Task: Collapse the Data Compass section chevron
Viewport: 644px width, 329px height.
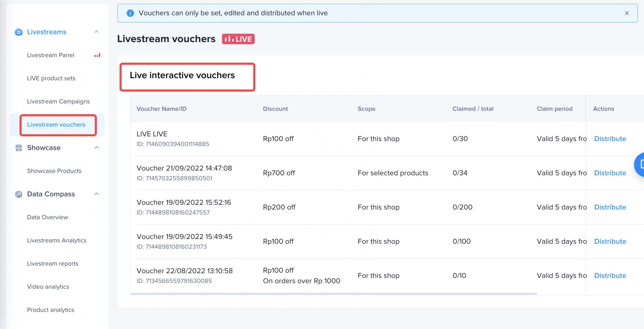Action: 97,194
